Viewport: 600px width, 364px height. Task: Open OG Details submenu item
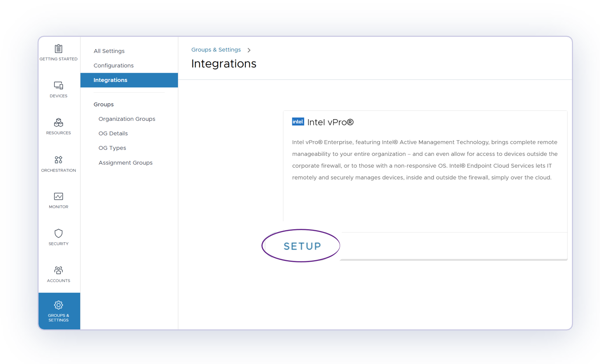point(113,134)
